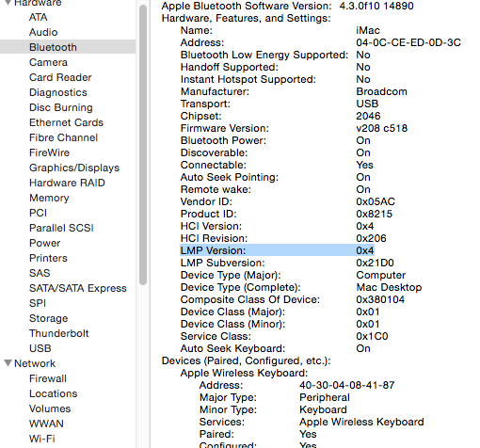This screenshot has height=448, width=480.
Task: Click Hardware, Features, and Settings heading
Action: coord(246,18)
